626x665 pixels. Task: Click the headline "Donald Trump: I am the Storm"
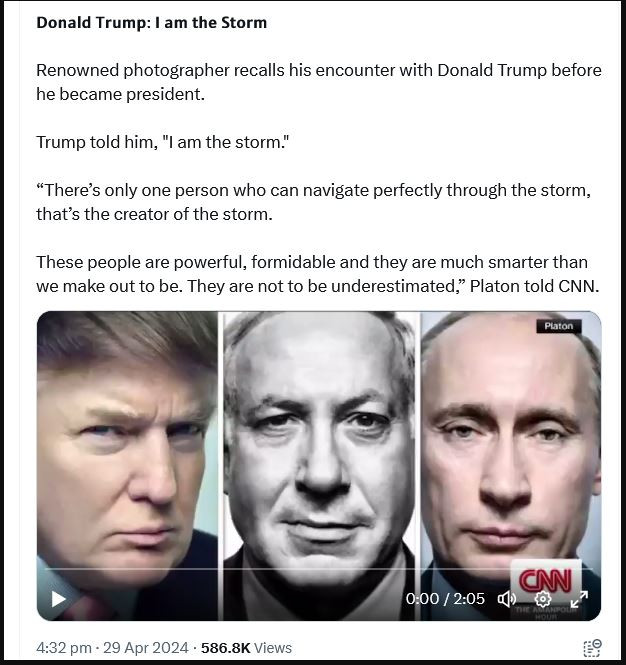click(x=151, y=22)
